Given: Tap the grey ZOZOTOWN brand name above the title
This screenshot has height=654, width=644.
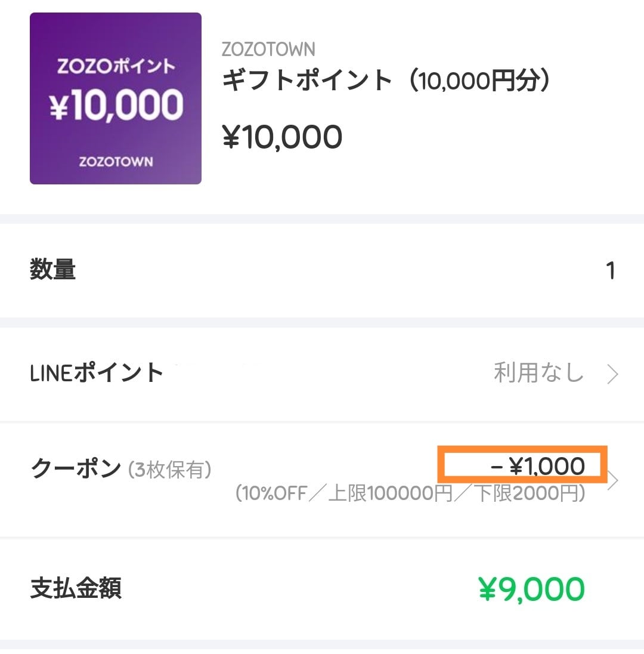Looking at the screenshot, I should (268, 50).
